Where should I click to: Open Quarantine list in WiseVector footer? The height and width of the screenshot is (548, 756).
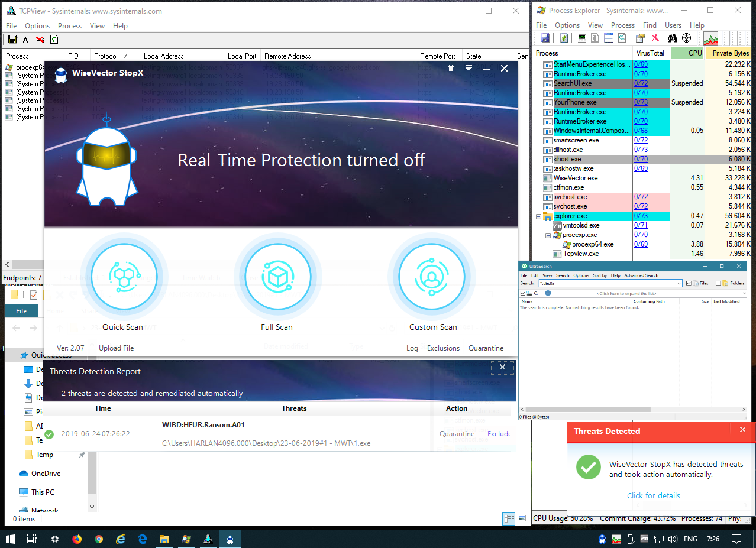486,348
